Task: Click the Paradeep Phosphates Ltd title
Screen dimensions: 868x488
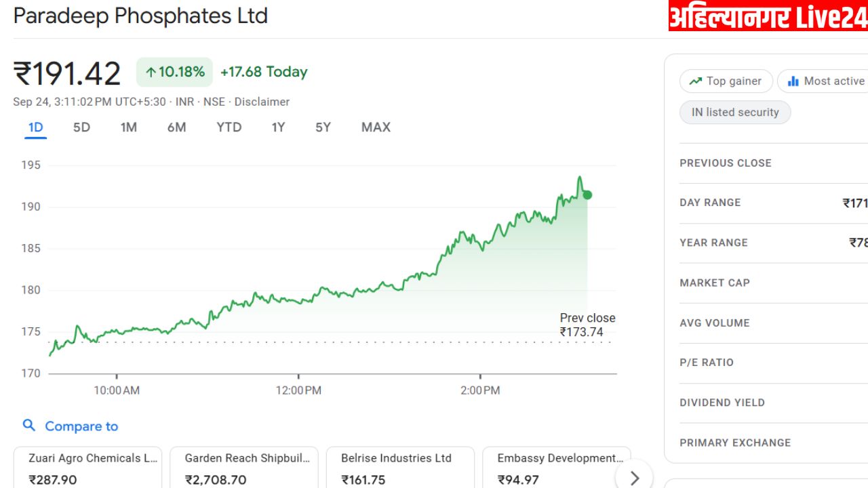Action: tap(140, 16)
